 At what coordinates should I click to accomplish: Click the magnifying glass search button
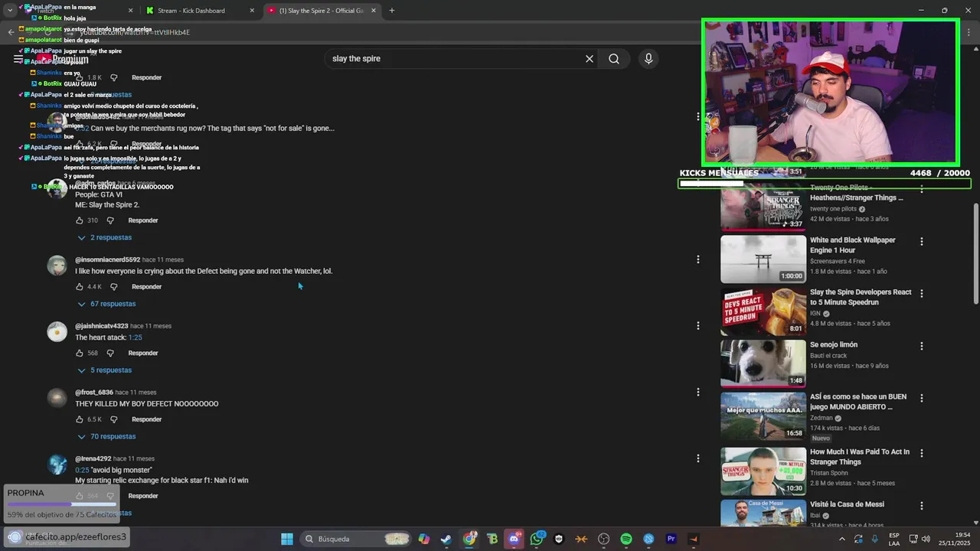click(x=614, y=59)
